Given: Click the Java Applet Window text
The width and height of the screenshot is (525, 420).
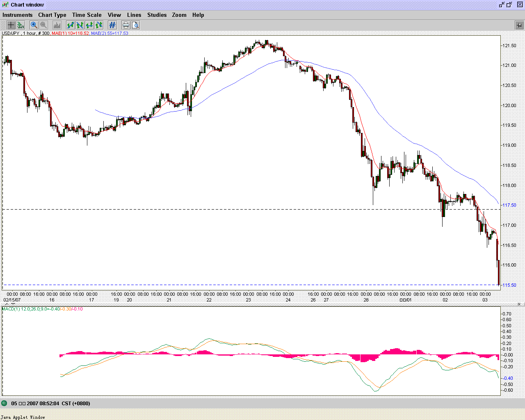Looking at the screenshot, I should point(23,417).
